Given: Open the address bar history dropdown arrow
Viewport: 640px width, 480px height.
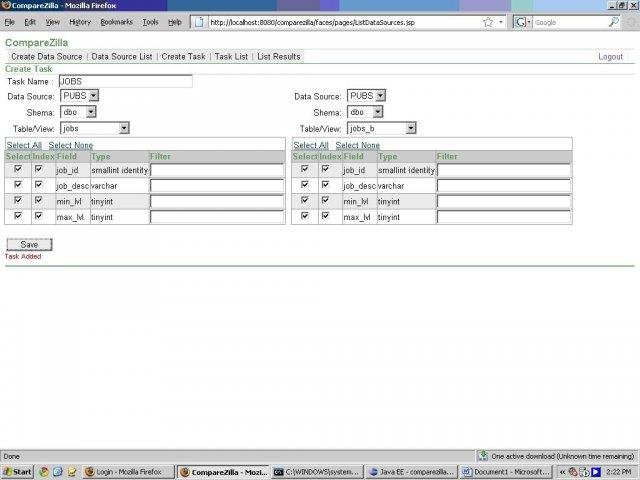Looking at the screenshot, I should pos(501,22).
